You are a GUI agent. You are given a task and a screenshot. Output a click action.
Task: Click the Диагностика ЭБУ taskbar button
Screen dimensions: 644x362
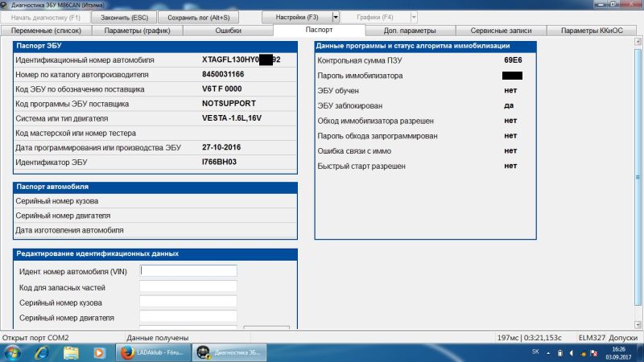(x=227, y=352)
